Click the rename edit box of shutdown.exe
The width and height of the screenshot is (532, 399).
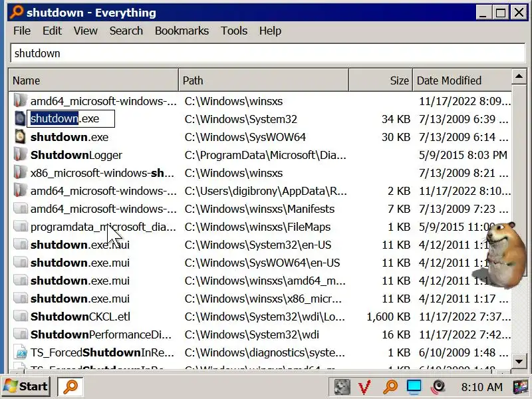[x=71, y=119]
